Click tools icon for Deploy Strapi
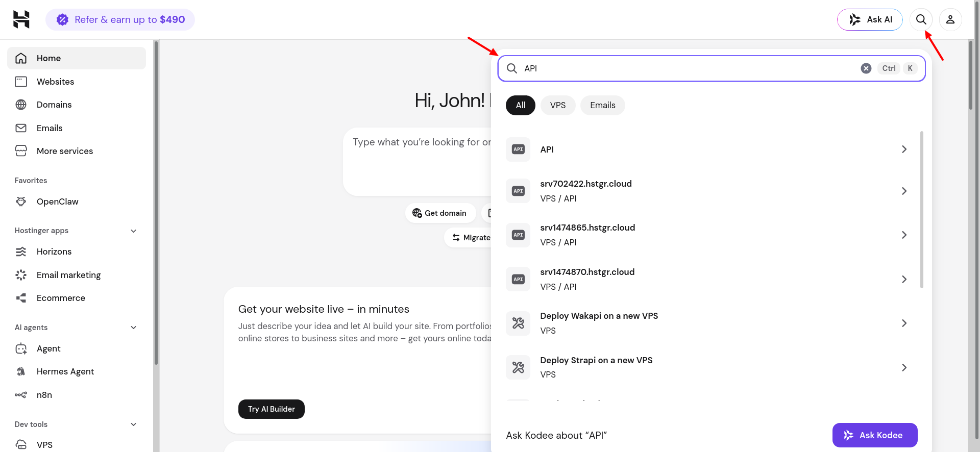Image resolution: width=980 pixels, height=452 pixels. click(518, 367)
